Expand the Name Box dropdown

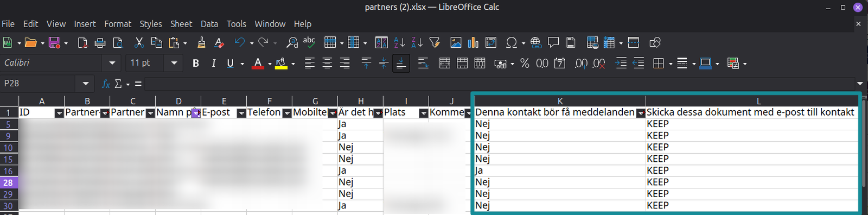[x=85, y=84]
